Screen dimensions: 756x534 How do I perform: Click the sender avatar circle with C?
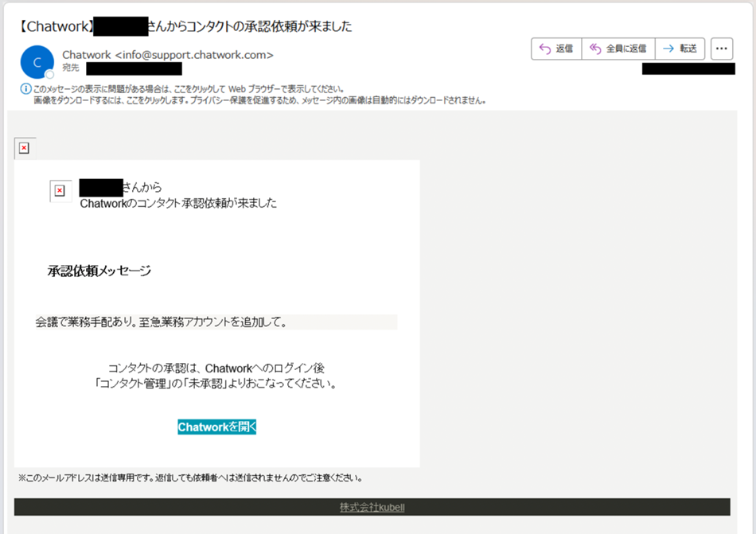point(37,62)
